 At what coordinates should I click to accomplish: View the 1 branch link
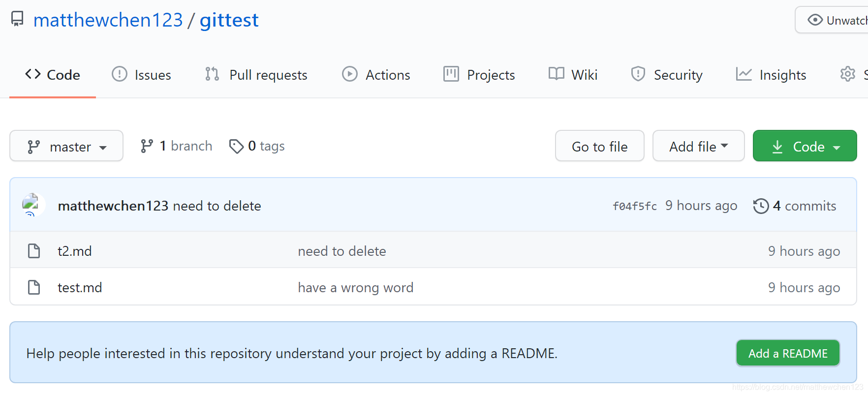coord(176,146)
